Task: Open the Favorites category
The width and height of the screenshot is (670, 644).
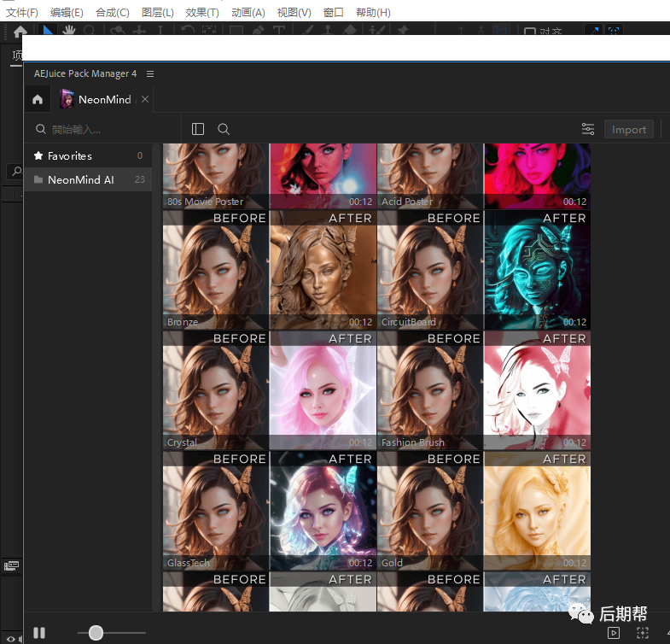Action: point(88,155)
